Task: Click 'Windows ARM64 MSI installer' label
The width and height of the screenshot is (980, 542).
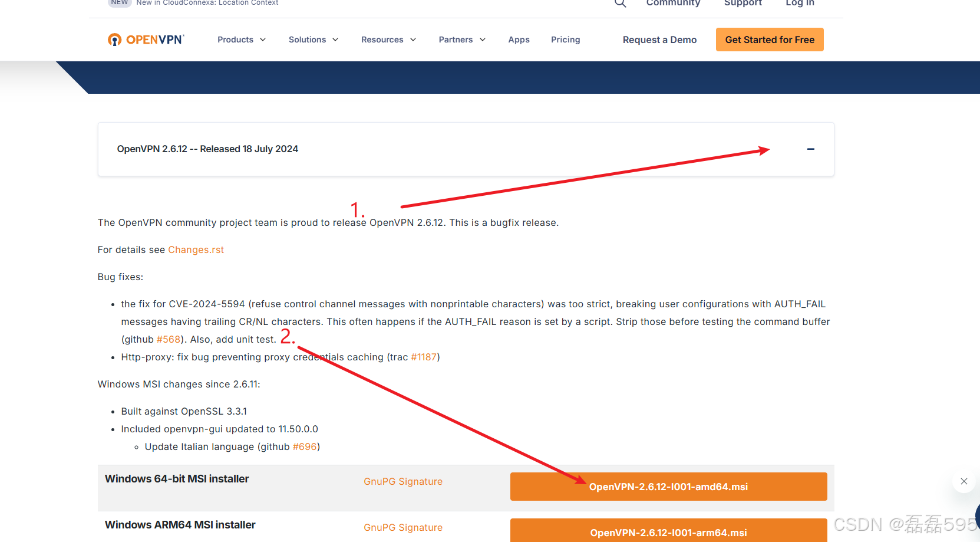Action: point(180,525)
